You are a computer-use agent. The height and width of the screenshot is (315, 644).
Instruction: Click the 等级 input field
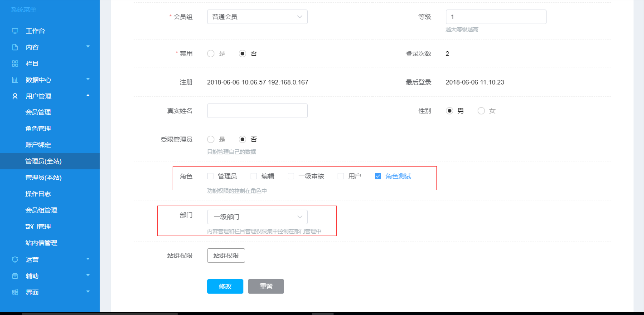tap(496, 17)
